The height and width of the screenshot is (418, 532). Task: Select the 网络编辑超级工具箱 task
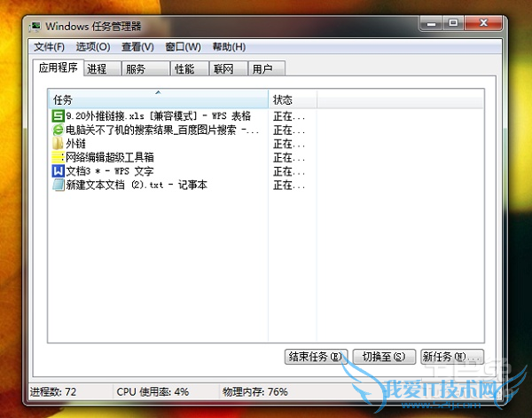(x=110, y=157)
